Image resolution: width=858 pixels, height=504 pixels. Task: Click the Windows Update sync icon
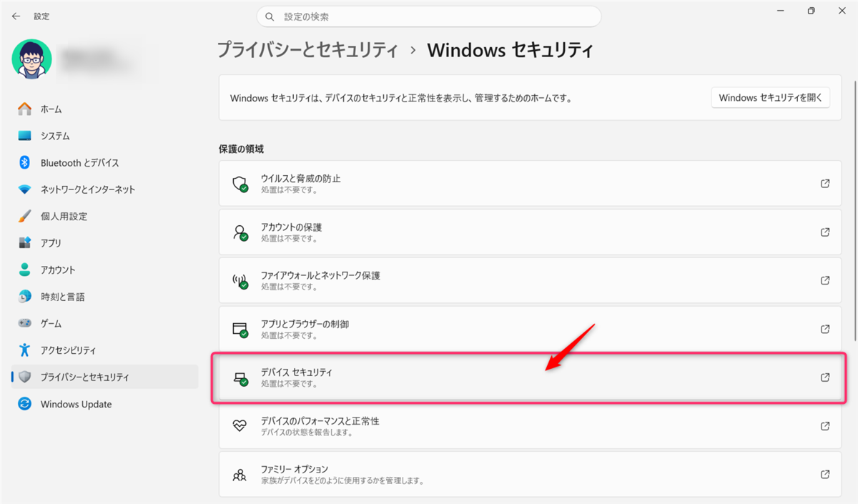click(x=25, y=404)
